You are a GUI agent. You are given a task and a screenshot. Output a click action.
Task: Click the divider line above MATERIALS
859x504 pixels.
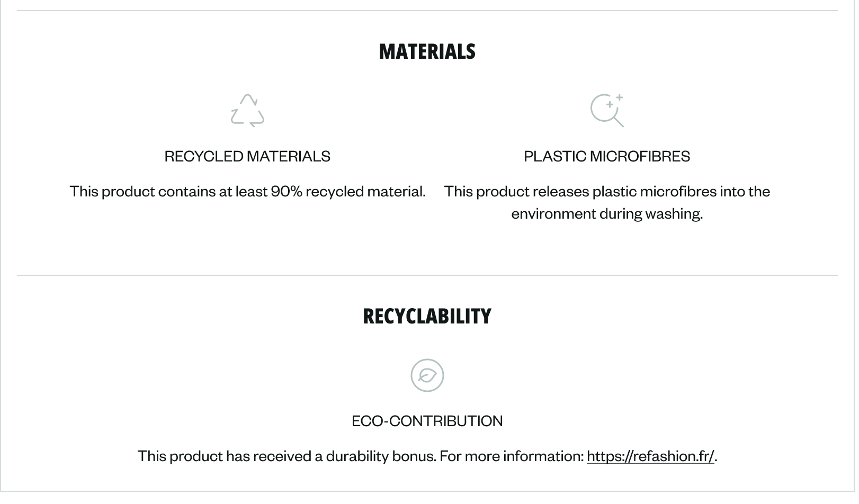click(x=427, y=11)
